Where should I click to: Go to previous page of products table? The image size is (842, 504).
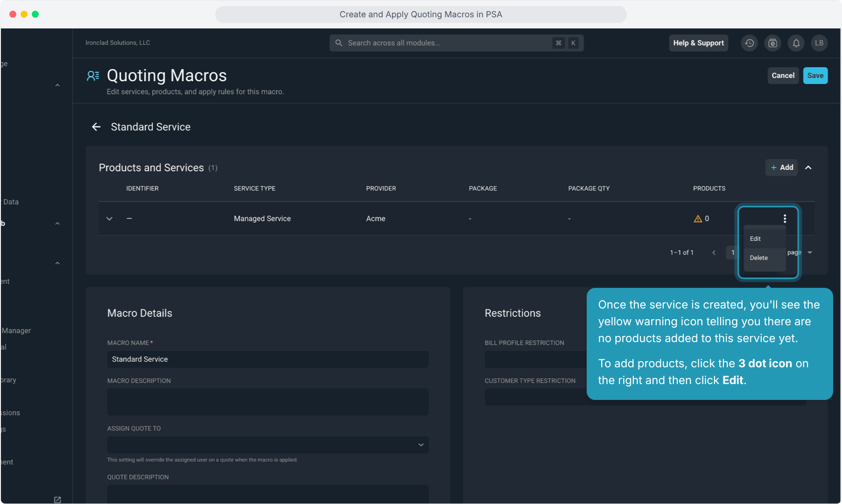tap(714, 252)
